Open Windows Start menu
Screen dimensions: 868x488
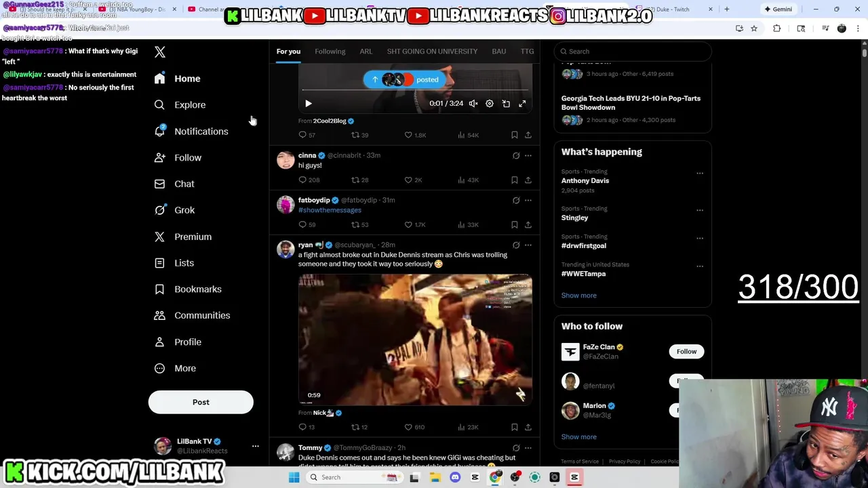coord(294,477)
